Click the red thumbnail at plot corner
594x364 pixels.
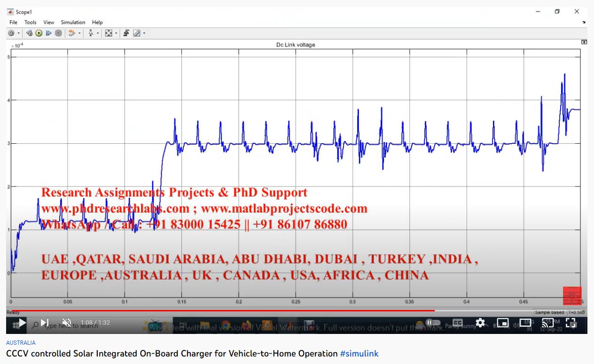pyautogui.click(x=572, y=296)
